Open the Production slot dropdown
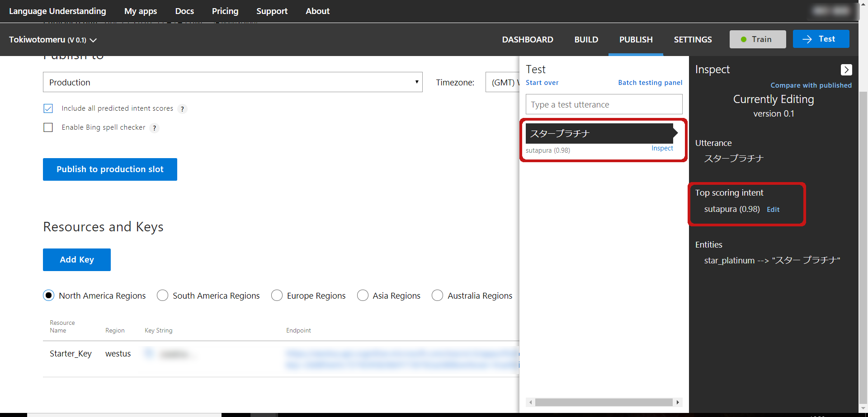 tap(233, 82)
